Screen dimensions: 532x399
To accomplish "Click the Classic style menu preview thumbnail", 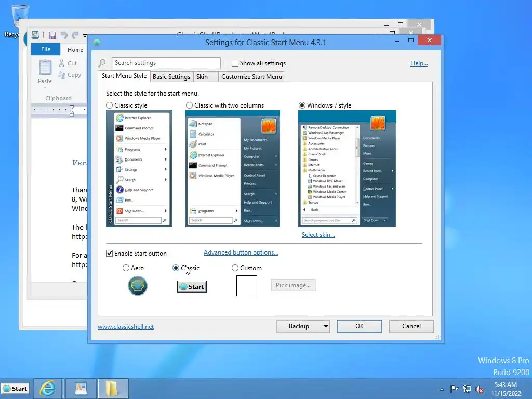I will pos(139,169).
